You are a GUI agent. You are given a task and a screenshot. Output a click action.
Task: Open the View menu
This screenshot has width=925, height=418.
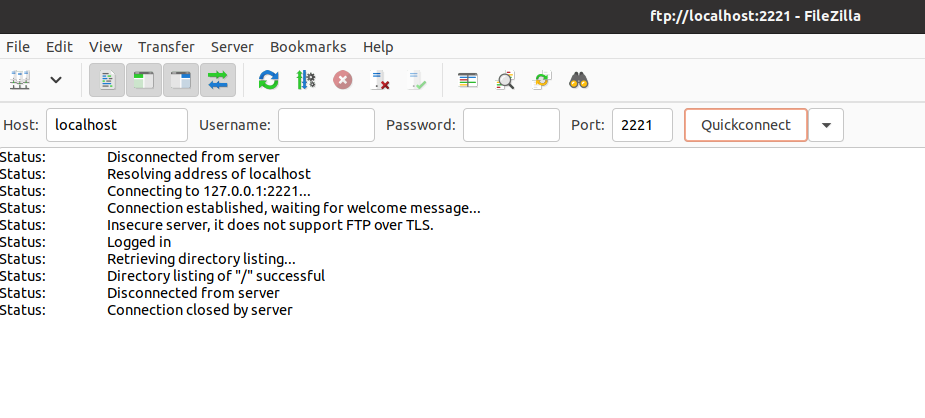pos(106,47)
